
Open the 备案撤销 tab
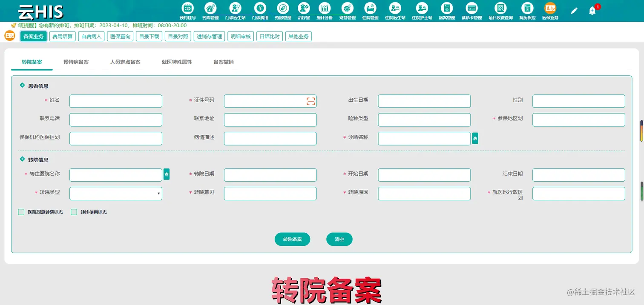[222, 61]
